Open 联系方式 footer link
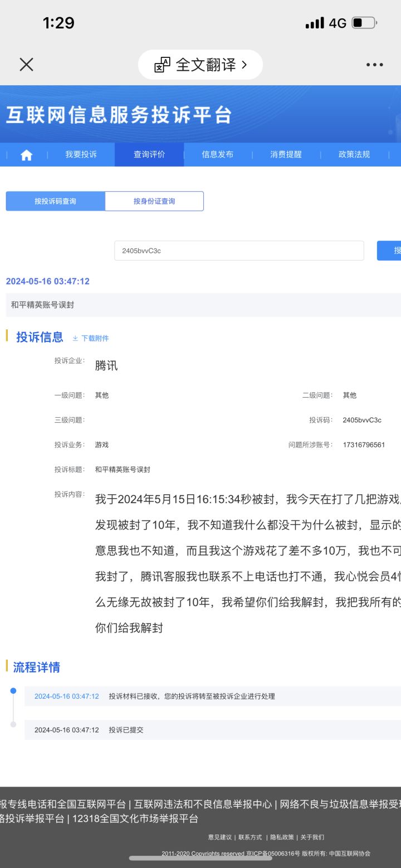Image resolution: width=401 pixels, height=868 pixels. (250, 837)
